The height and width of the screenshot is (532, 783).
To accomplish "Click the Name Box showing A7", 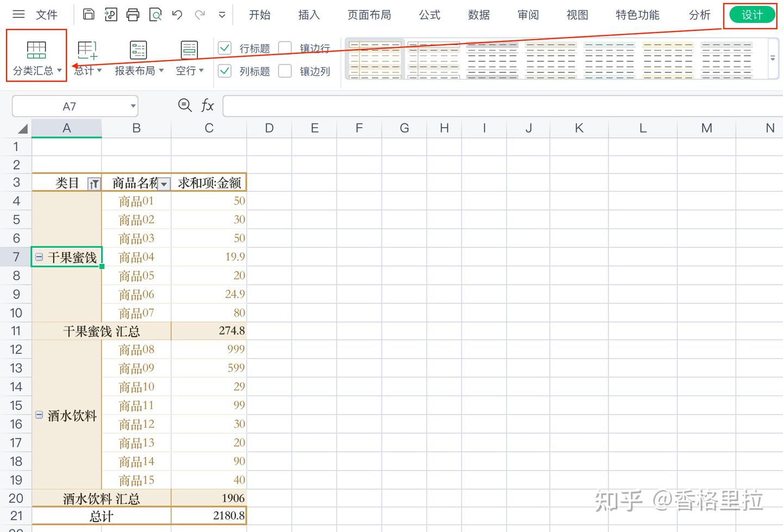I will 70,106.
